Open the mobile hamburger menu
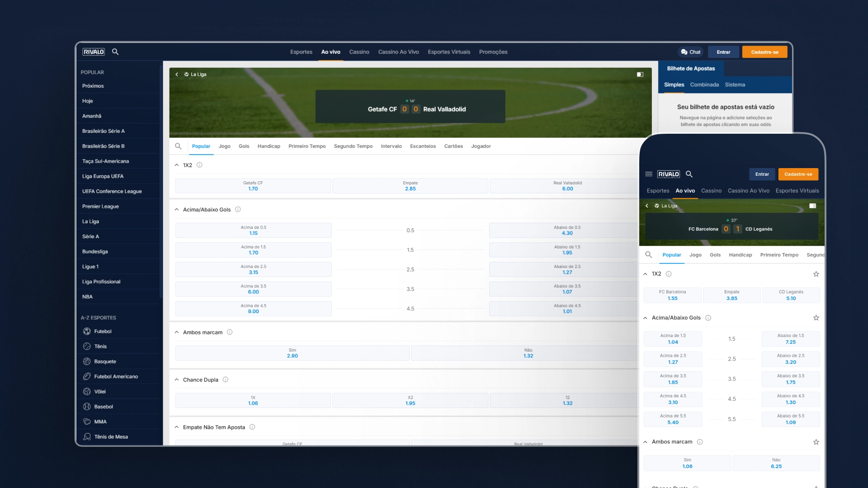The height and width of the screenshot is (488, 868). point(649,174)
